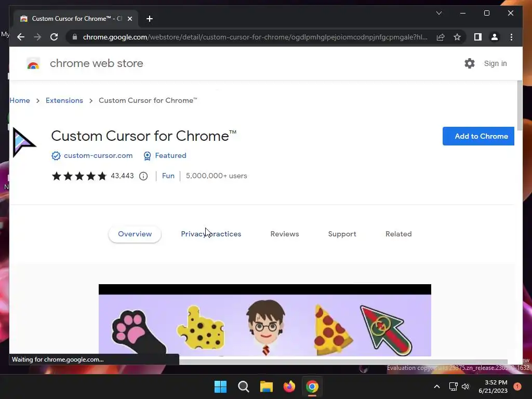Screen dimensions: 532x399
Task: Open the Extensions breadcrumb link
Action: click(64, 100)
